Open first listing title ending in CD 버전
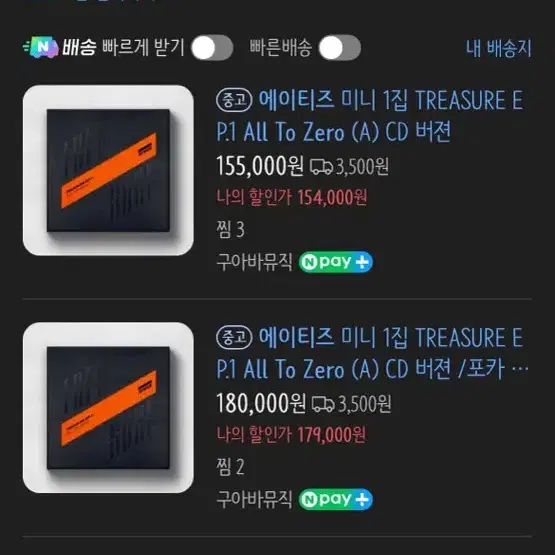The image size is (555, 555). tap(370, 116)
